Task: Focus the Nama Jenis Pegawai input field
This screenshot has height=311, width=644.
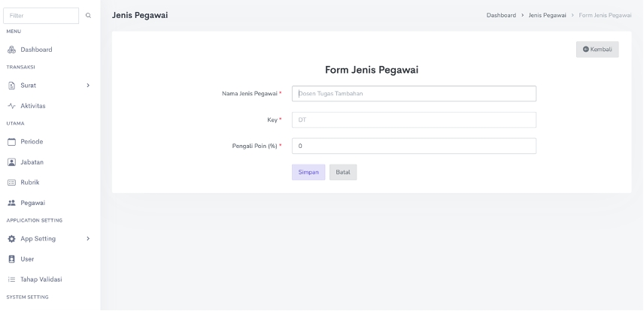Action: (x=414, y=94)
